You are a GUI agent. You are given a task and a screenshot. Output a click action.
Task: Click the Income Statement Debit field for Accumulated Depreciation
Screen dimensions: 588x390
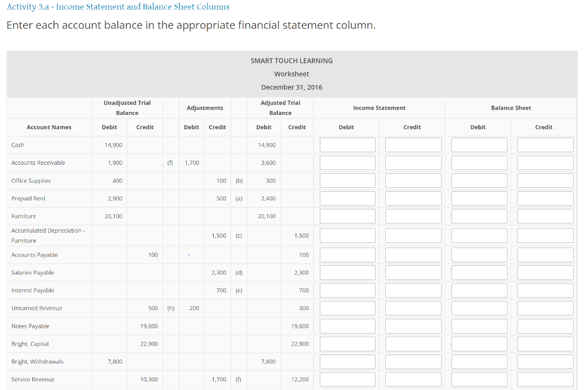point(347,235)
